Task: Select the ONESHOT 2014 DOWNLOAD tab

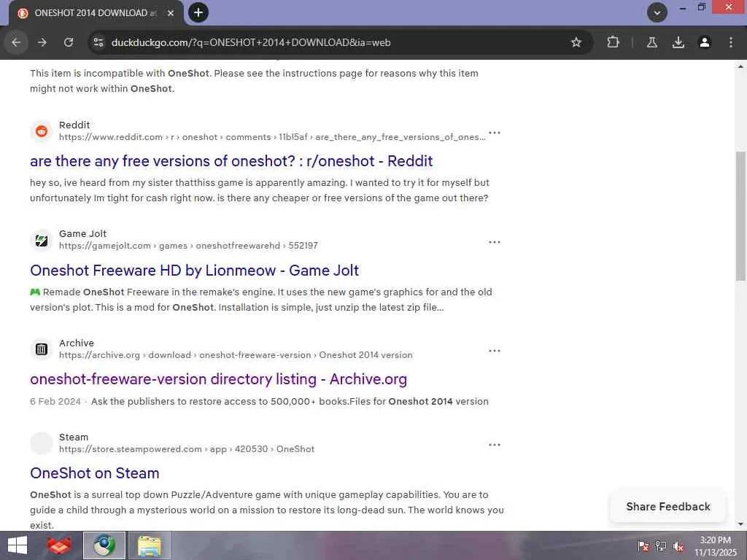Action: [96, 13]
